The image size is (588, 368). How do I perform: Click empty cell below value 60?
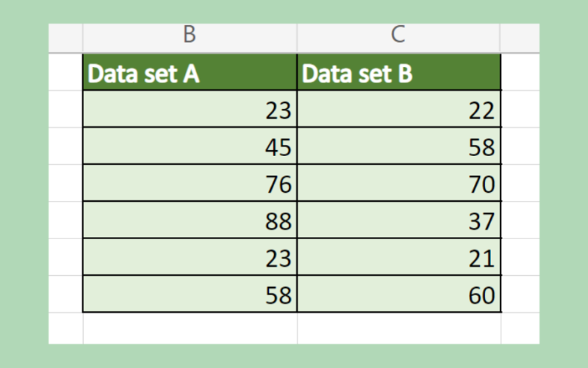pyautogui.click(x=398, y=328)
